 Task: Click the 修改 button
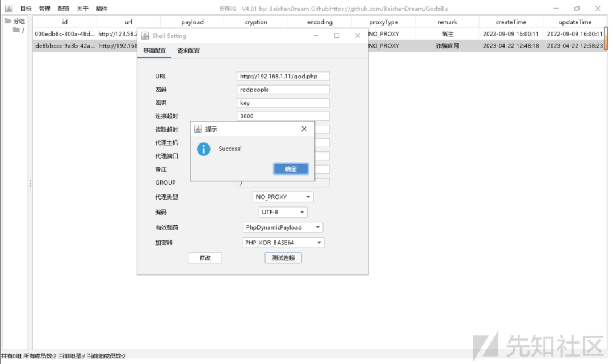point(205,258)
